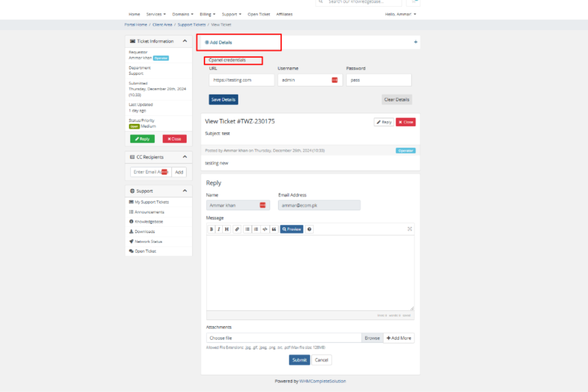Insert numbered ordered list
The image size is (588, 392).
coord(256,229)
